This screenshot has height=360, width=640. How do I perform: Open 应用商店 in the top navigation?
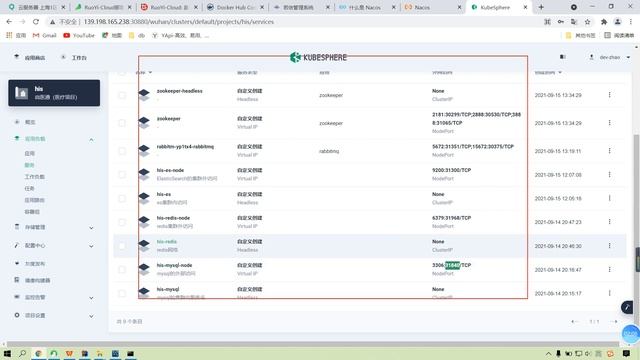point(30,58)
